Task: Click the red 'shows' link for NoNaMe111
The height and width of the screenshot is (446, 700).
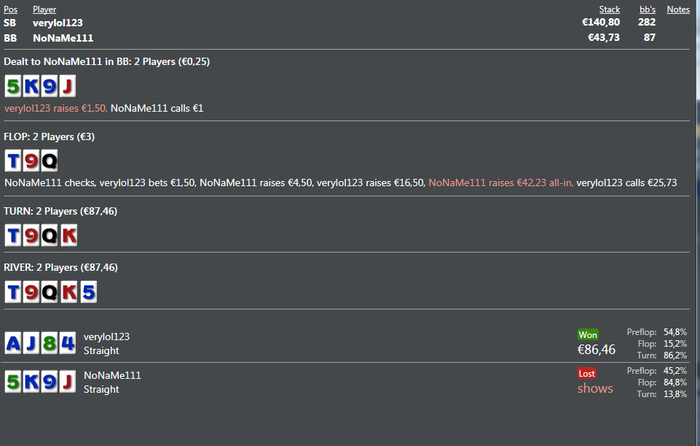Action: tap(595, 388)
